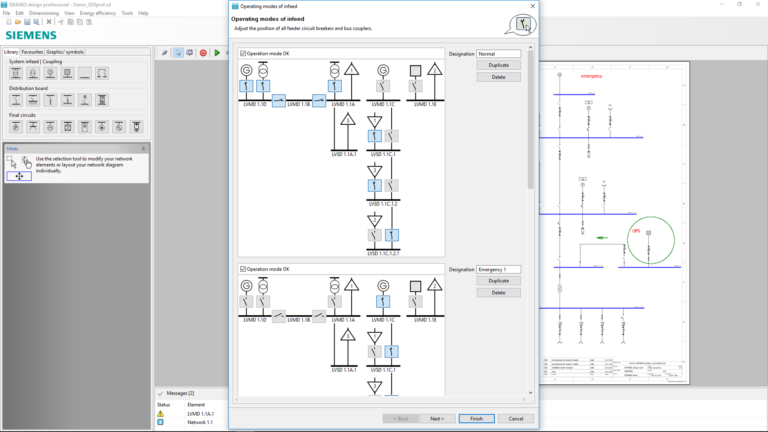The height and width of the screenshot is (432, 768).
Task: Switch to the Favourites tab
Action: coord(32,52)
